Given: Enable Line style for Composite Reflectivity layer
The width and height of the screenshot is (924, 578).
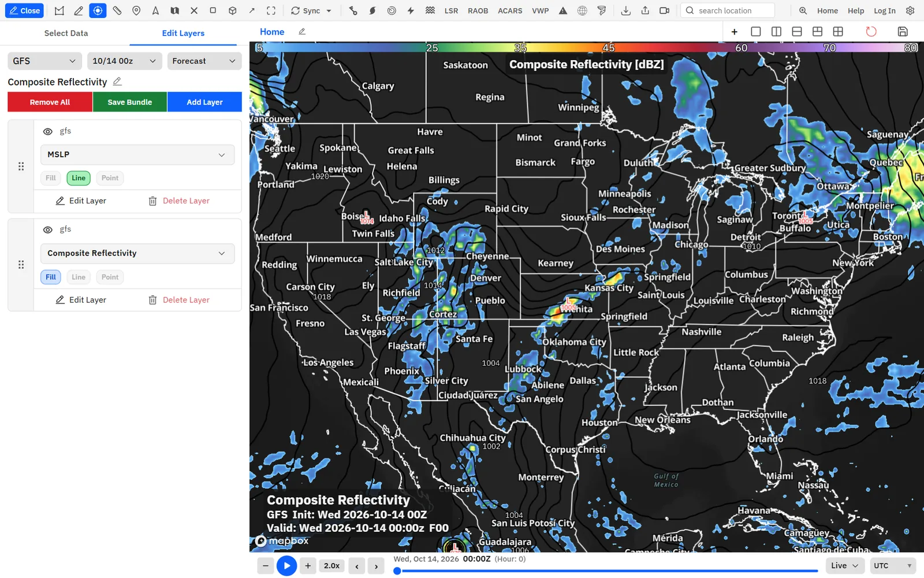Looking at the screenshot, I should click(x=79, y=277).
